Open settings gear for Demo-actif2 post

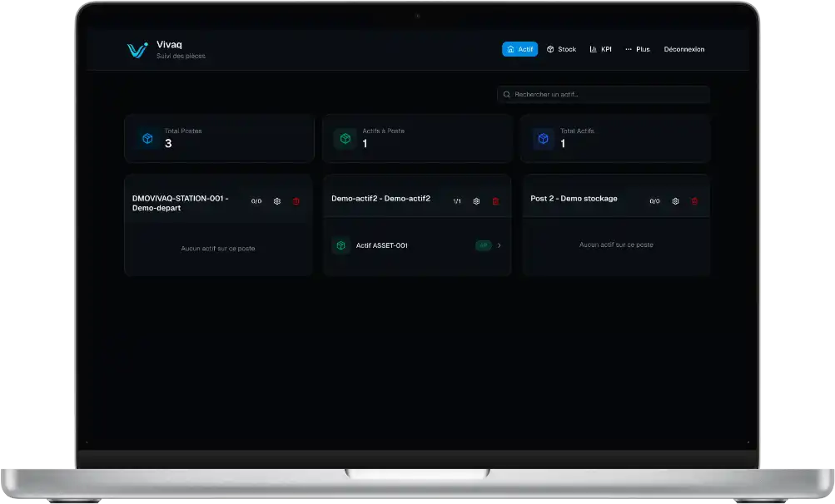476,201
